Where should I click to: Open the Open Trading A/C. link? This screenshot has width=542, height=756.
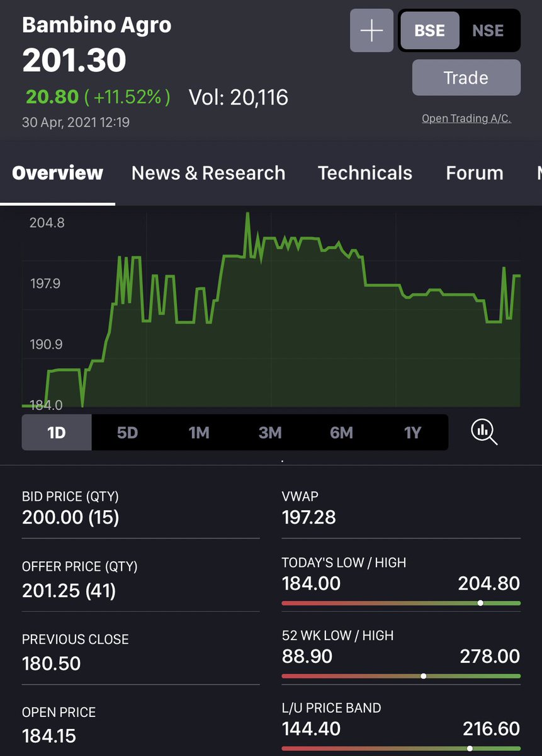[466, 118]
